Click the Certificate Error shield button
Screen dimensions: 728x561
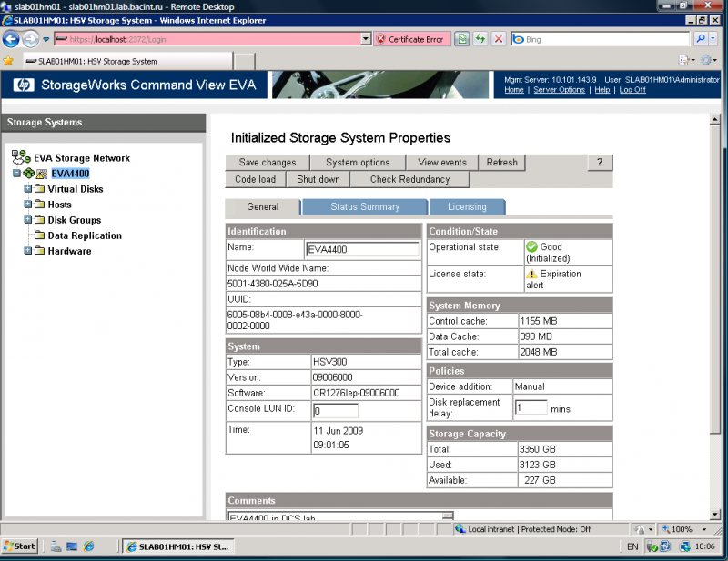[412, 39]
